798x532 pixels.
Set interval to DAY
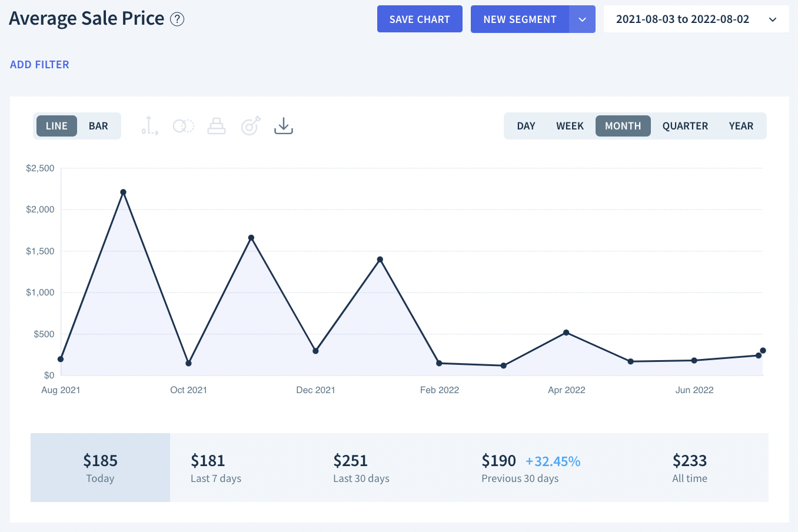[x=526, y=126]
